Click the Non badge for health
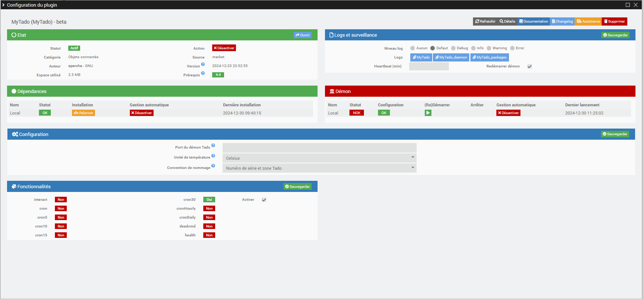 click(x=209, y=235)
